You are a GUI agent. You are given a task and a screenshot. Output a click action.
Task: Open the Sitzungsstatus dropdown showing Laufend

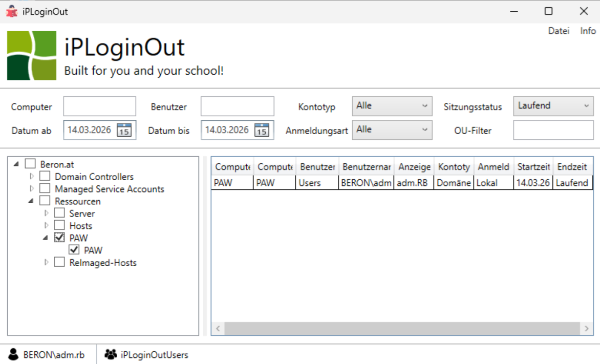pos(553,106)
